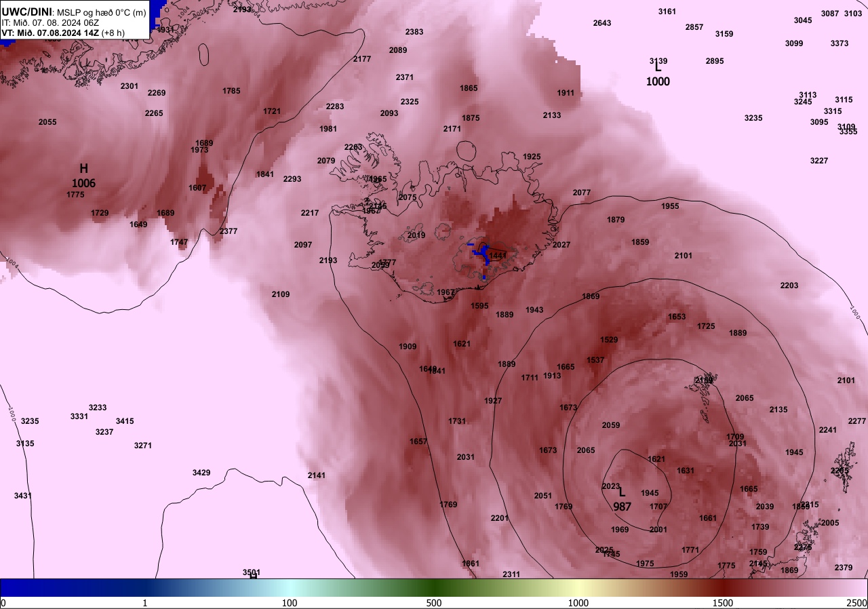Click the freezing level value 1747
The height and width of the screenshot is (609, 868).
click(179, 242)
